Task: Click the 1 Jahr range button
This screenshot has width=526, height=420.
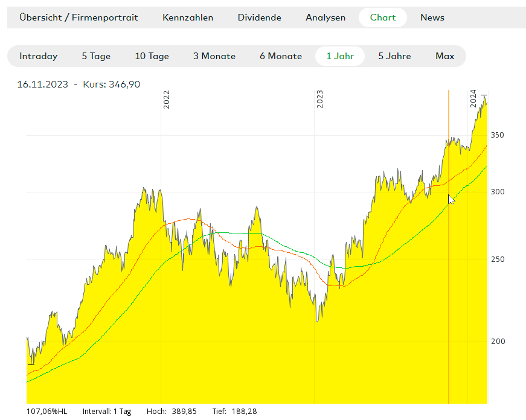Action: (x=340, y=56)
